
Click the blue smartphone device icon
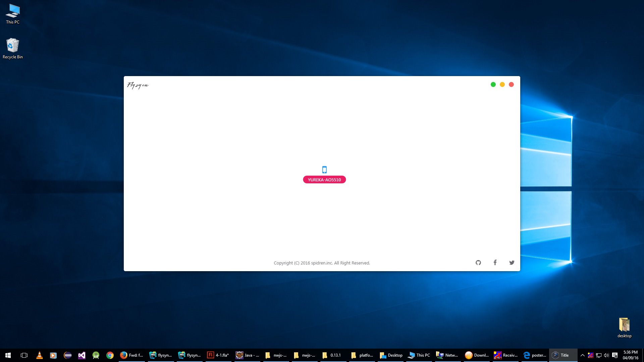(x=324, y=170)
